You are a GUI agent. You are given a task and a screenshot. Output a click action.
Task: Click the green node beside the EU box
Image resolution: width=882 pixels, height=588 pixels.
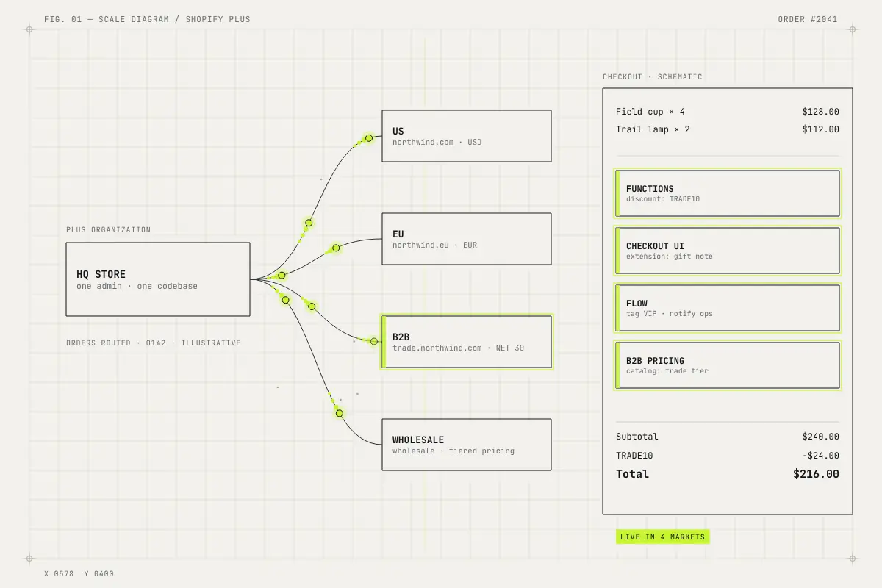click(336, 248)
